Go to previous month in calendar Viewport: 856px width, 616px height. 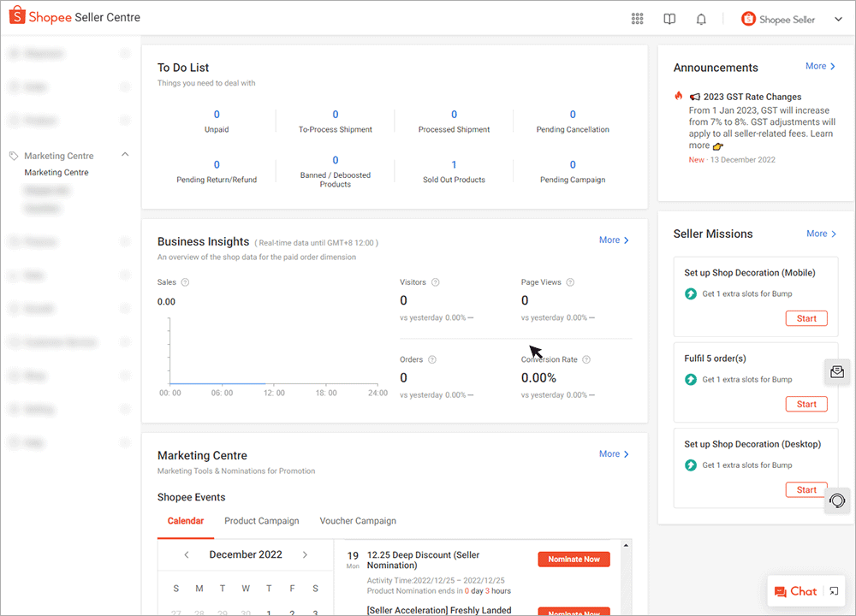(x=187, y=555)
